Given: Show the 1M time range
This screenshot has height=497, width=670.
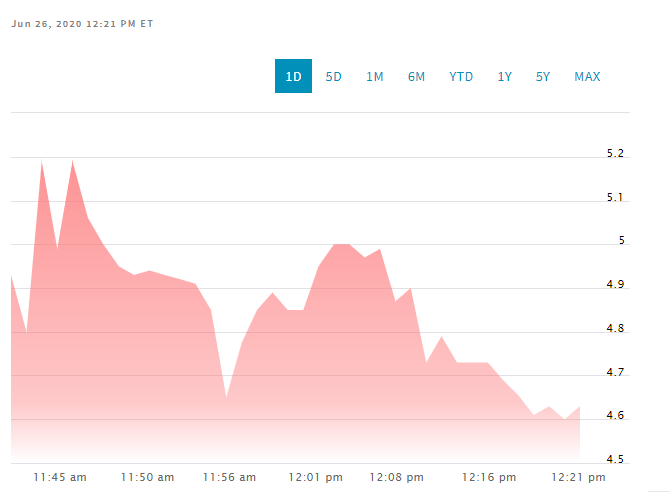Looking at the screenshot, I should (375, 76).
